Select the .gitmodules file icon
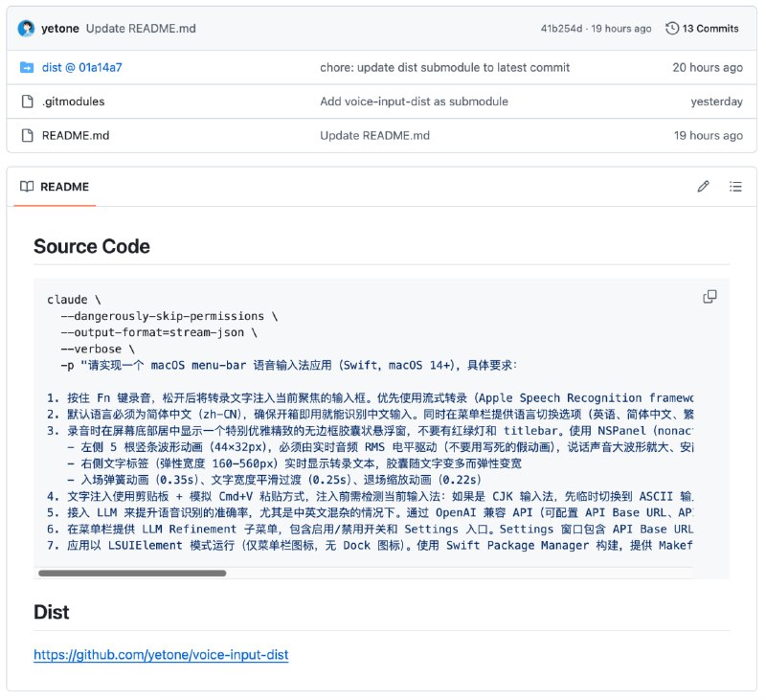The image size is (766, 700). pyautogui.click(x=28, y=102)
